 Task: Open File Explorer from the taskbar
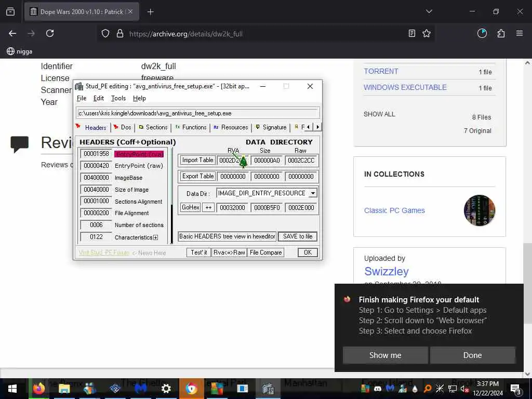(64, 389)
